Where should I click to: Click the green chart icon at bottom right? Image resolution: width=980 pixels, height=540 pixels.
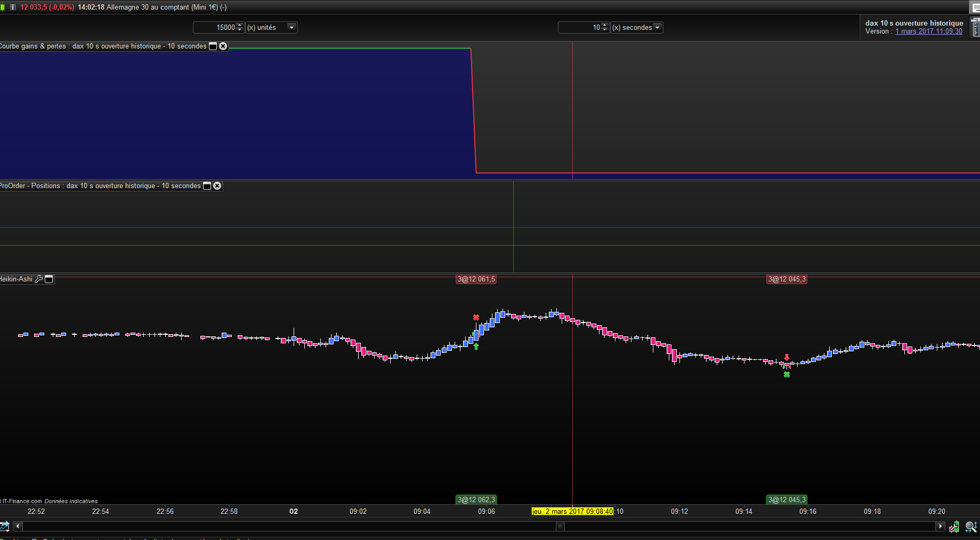tap(954, 527)
